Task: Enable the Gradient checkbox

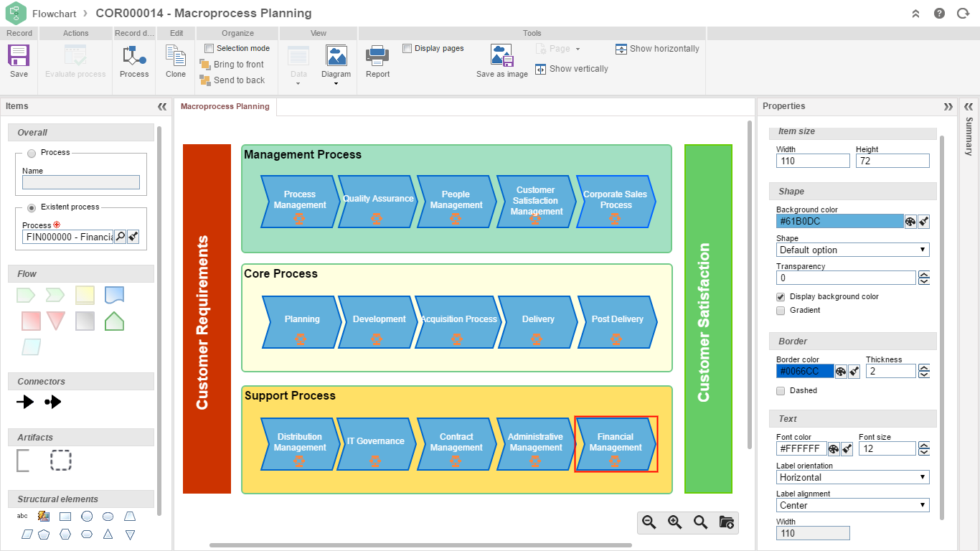Action: (781, 311)
